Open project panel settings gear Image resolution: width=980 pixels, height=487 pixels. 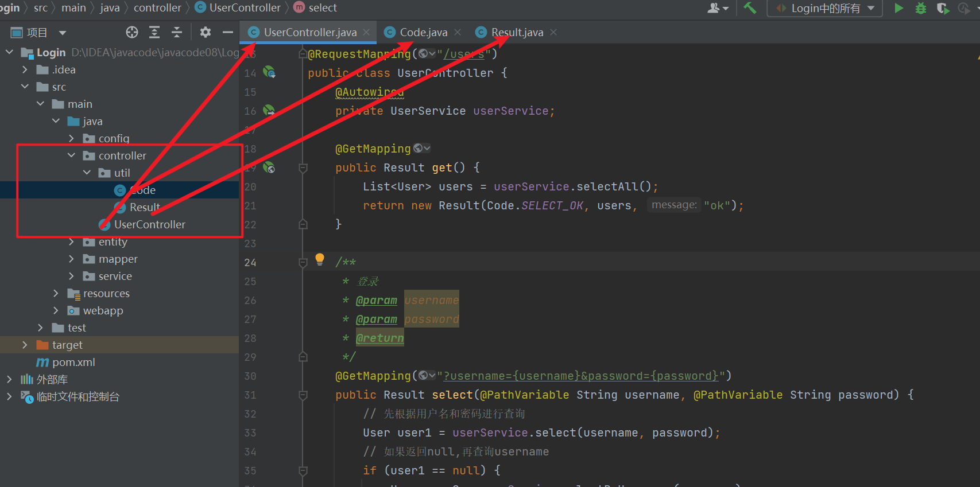coord(206,32)
